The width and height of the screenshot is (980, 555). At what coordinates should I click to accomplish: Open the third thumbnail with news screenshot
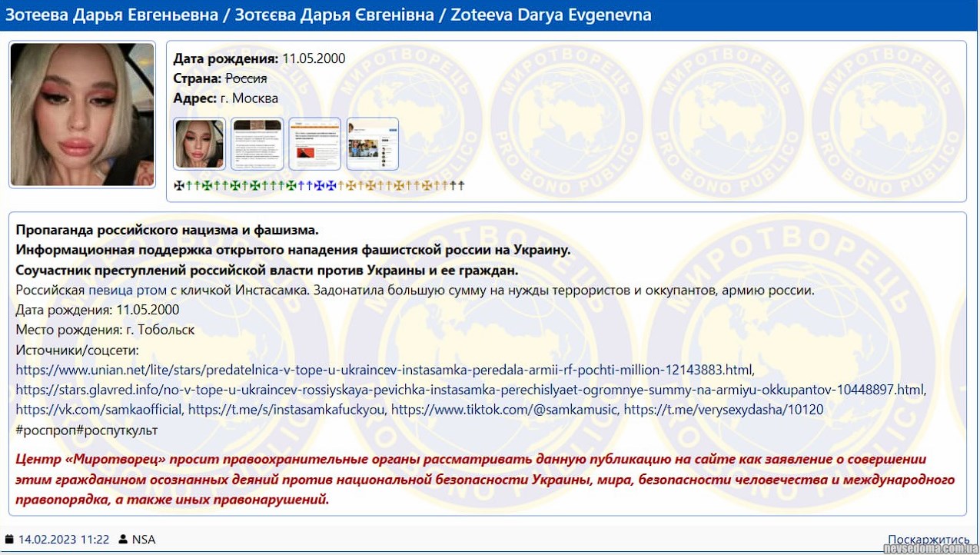point(315,144)
